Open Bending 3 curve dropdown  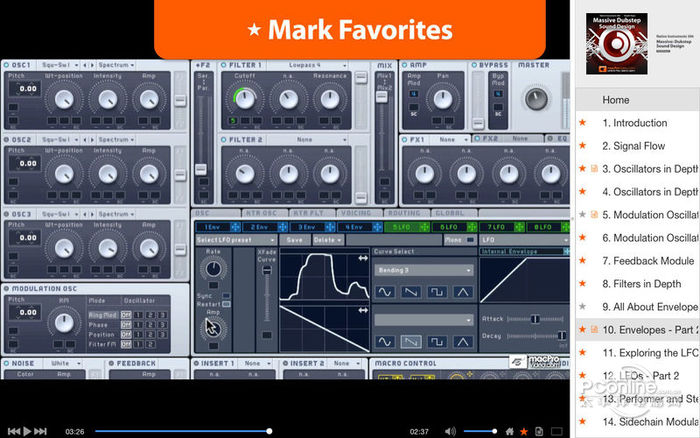point(423,270)
